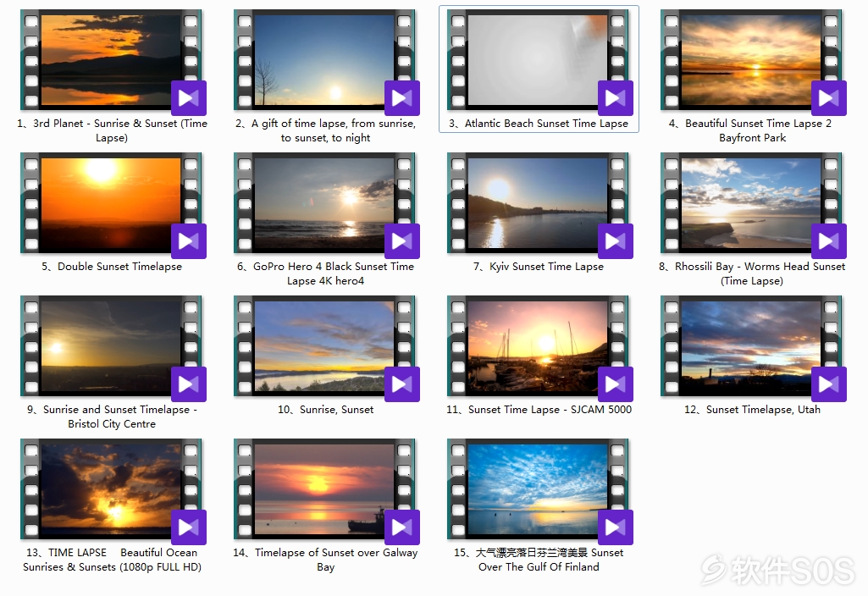Select the Rhossili Bay Worms Head thumbnail
This screenshot has width=868, height=596.
click(751, 203)
